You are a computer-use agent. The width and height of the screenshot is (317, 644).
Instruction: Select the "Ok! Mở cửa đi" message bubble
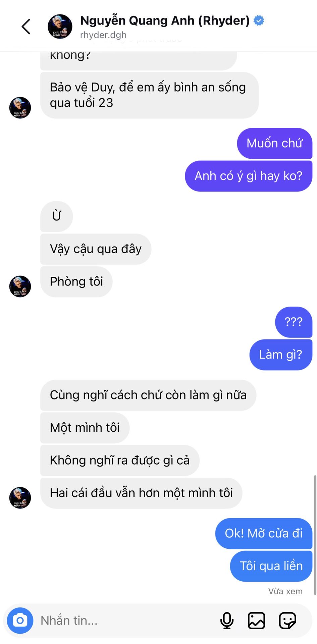pos(264,533)
